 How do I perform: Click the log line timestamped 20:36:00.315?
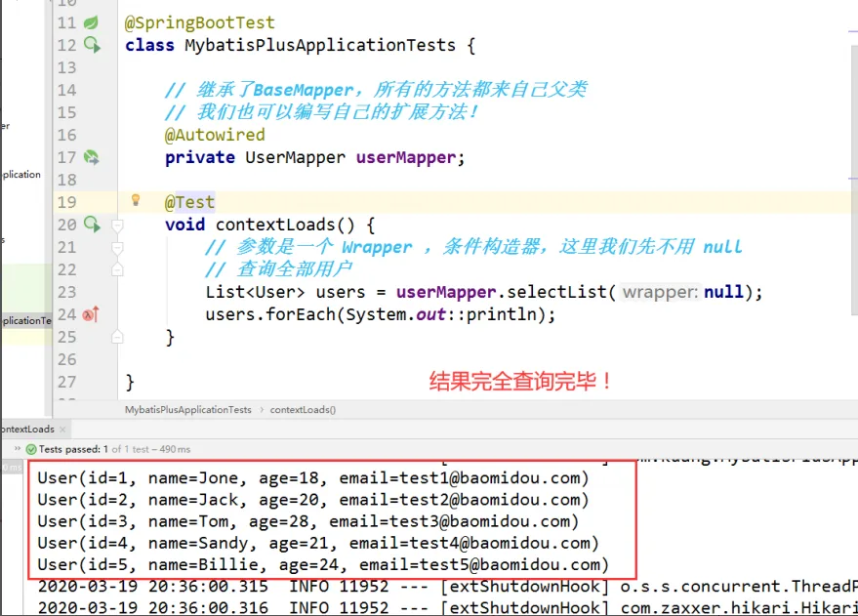point(448,587)
